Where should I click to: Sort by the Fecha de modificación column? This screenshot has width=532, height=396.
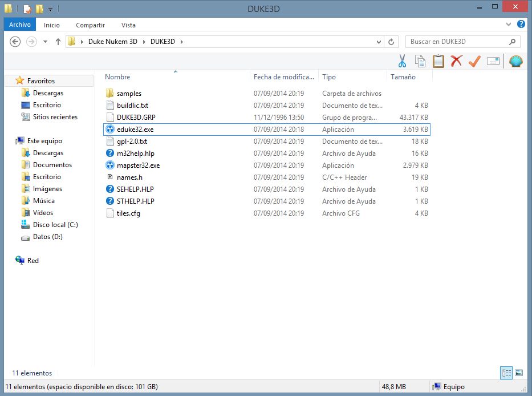pos(284,77)
